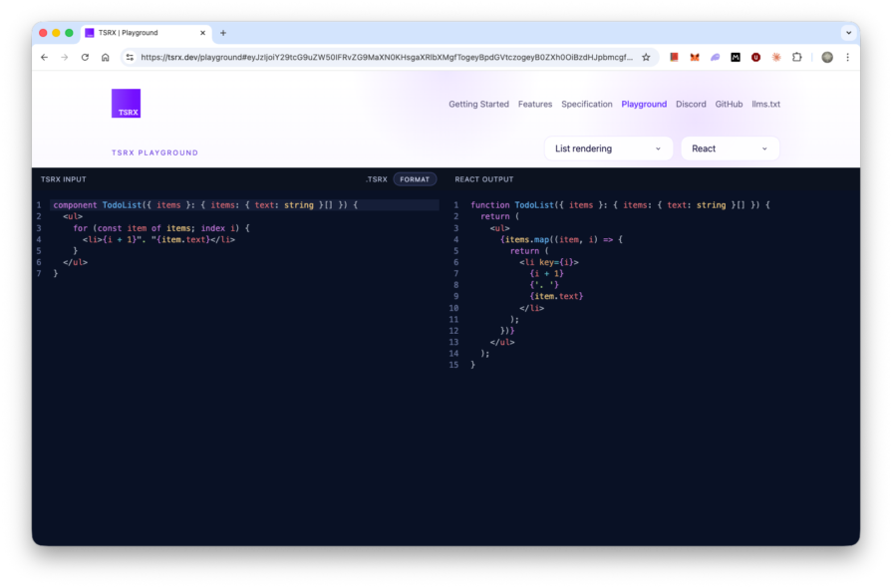Click the '<li>{i + 1}' input line
The image size is (892, 588).
(158, 239)
